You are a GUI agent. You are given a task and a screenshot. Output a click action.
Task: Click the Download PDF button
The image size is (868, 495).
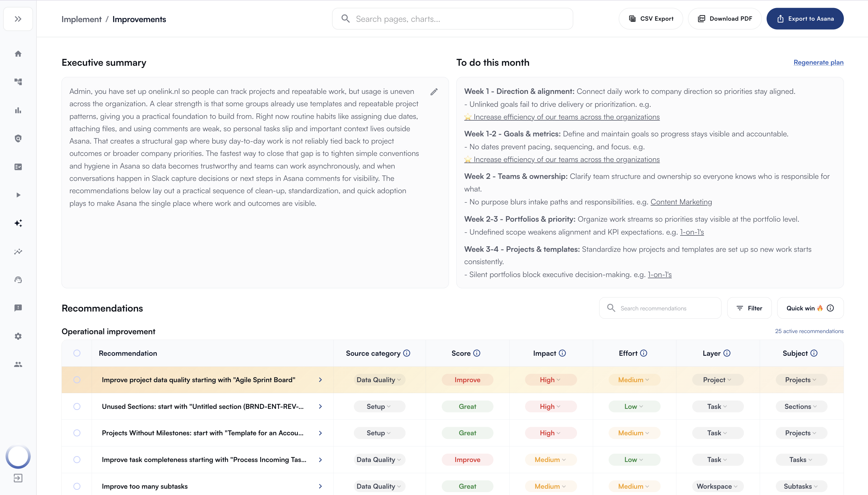pos(724,19)
